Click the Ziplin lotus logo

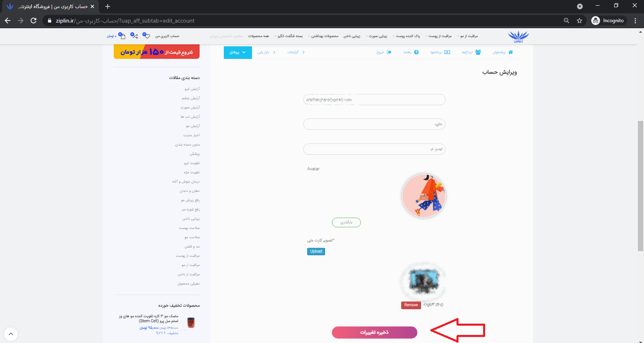[518, 36]
